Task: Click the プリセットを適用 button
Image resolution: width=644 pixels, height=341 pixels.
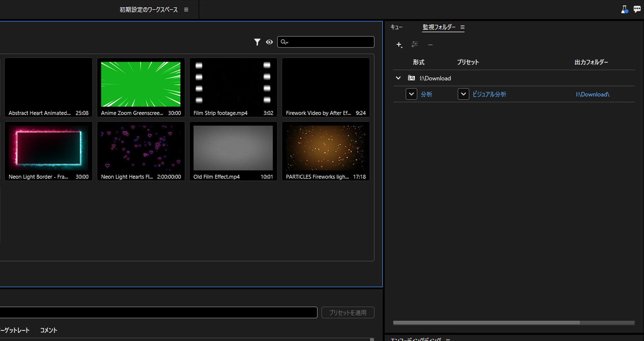Action: [348, 312]
